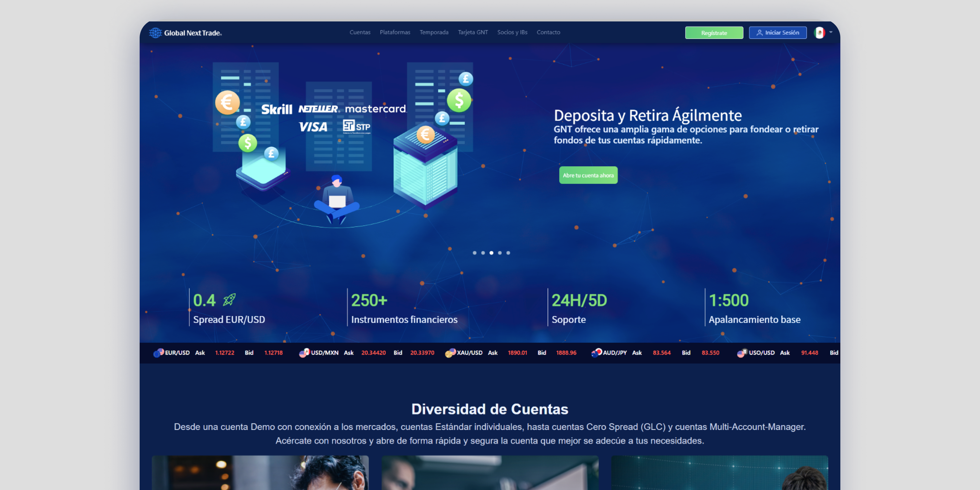Click the Mexico flag language icon
The height and width of the screenshot is (490, 980).
tap(819, 33)
